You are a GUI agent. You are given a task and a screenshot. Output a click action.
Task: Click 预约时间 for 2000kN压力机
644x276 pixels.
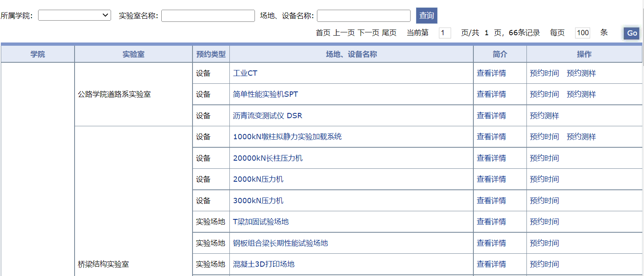[544, 179]
